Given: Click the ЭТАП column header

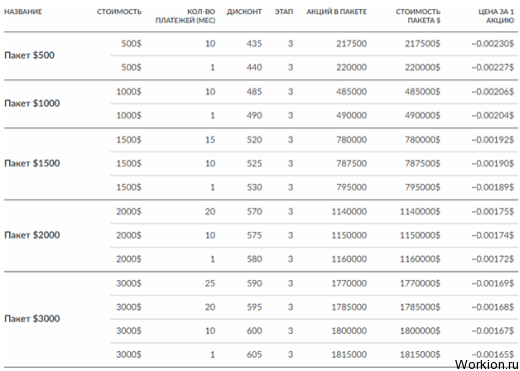Looking at the screenshot, I should pyautogui.click(x=284, y=12).
